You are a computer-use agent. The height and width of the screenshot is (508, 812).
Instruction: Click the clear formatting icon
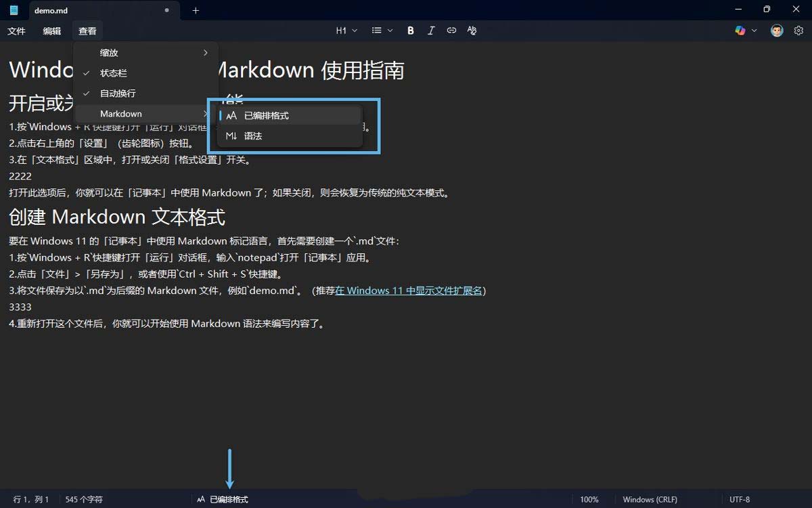[x=472, y=30]
